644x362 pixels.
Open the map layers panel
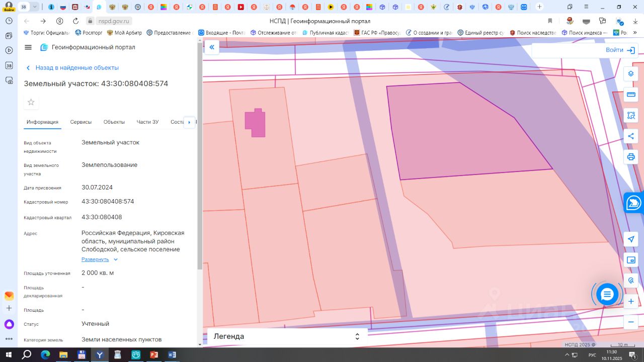pos(631,73)
